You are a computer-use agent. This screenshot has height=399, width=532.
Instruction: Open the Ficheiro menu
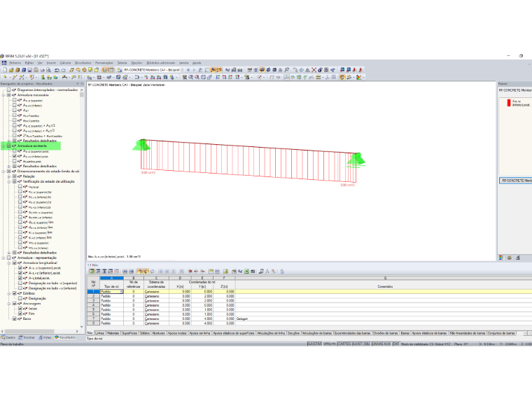click(15, 63)
